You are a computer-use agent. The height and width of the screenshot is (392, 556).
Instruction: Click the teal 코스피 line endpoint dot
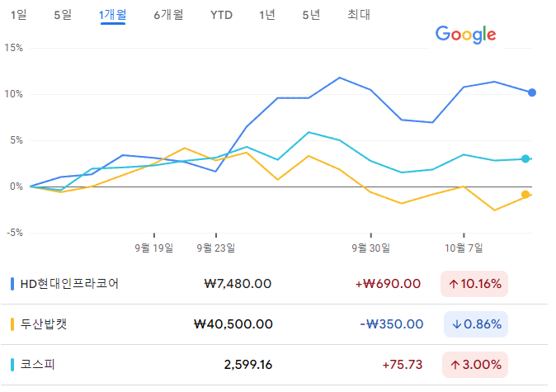(x=525, y=158)
